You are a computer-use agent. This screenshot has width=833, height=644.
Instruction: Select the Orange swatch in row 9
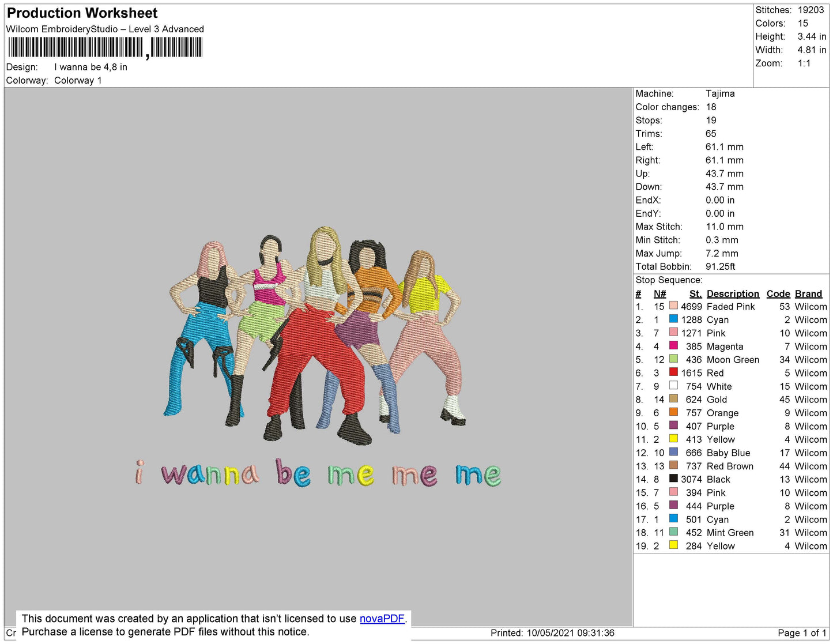[673, 412]
